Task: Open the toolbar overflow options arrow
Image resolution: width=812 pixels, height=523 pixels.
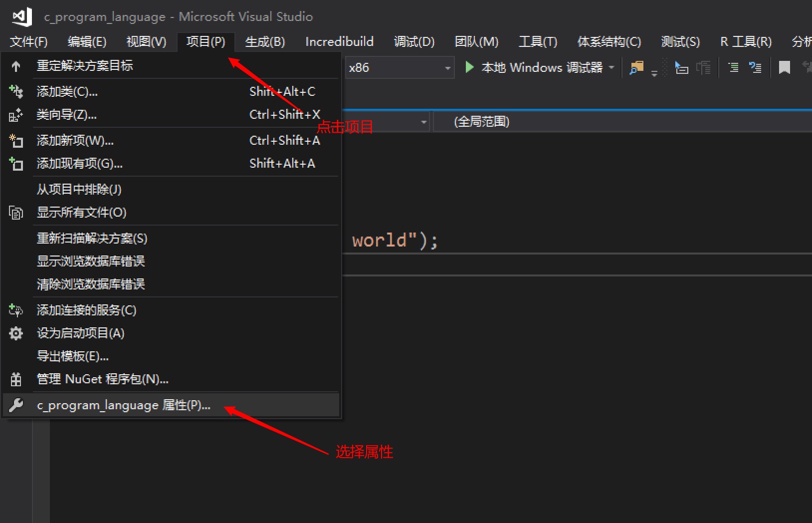Action: (x=654, y=74)
